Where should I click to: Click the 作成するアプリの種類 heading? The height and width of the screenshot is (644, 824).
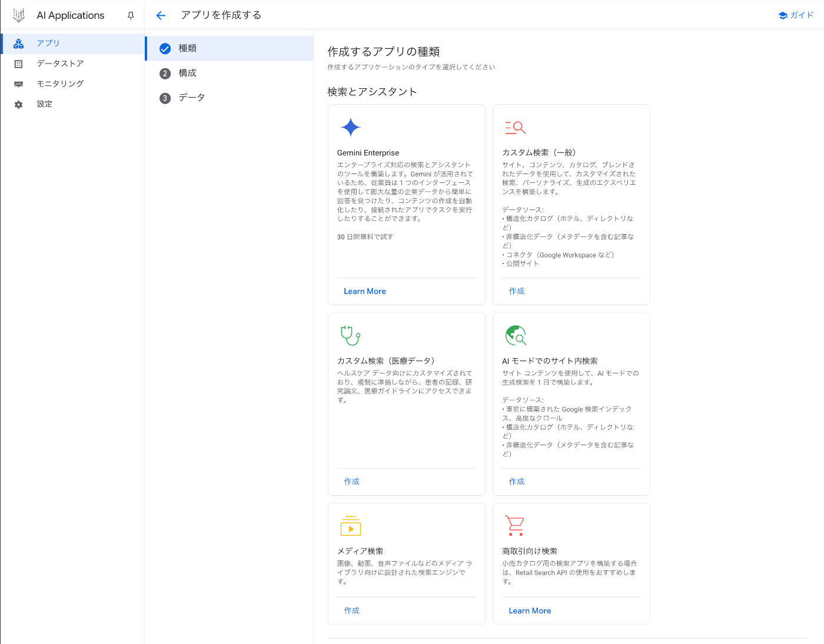[384, 52]
